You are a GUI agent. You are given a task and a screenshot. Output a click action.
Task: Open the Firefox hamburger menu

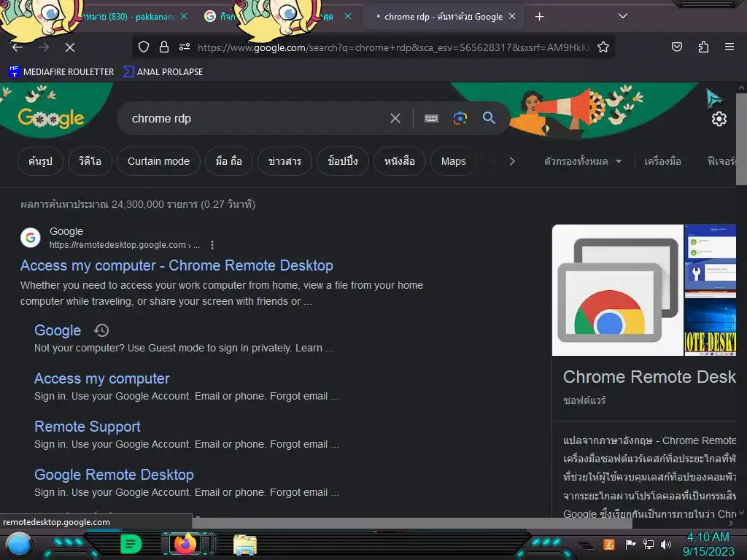click(729, 47)
